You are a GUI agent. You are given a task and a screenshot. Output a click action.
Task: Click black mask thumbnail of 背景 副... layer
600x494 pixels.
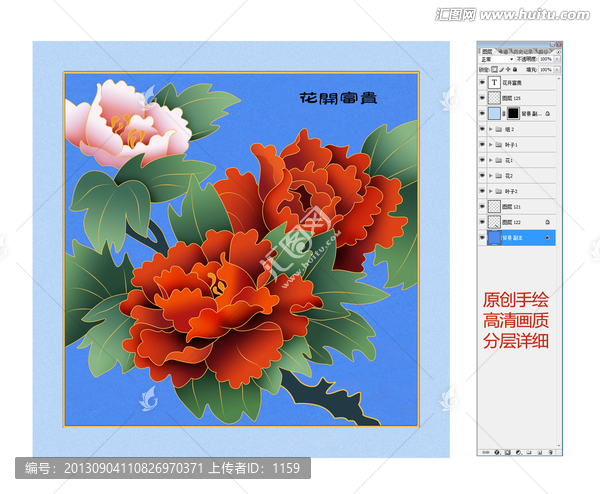tap(513, 113)
